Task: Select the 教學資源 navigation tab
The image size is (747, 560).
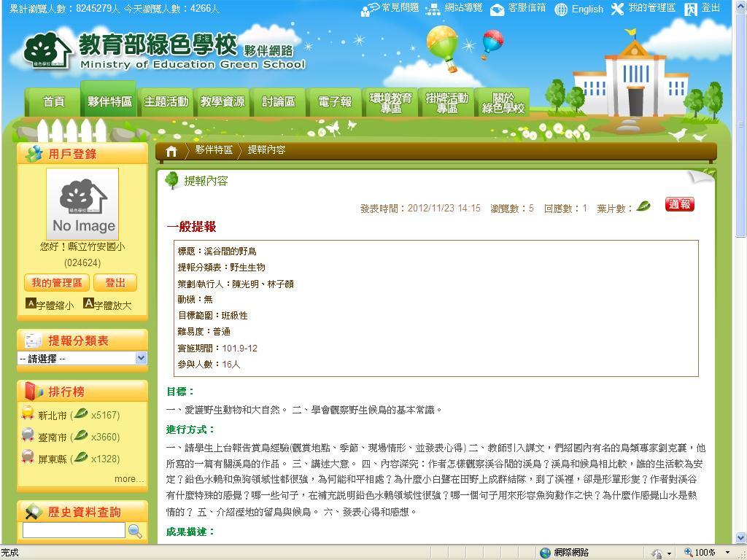Action: 222,102
